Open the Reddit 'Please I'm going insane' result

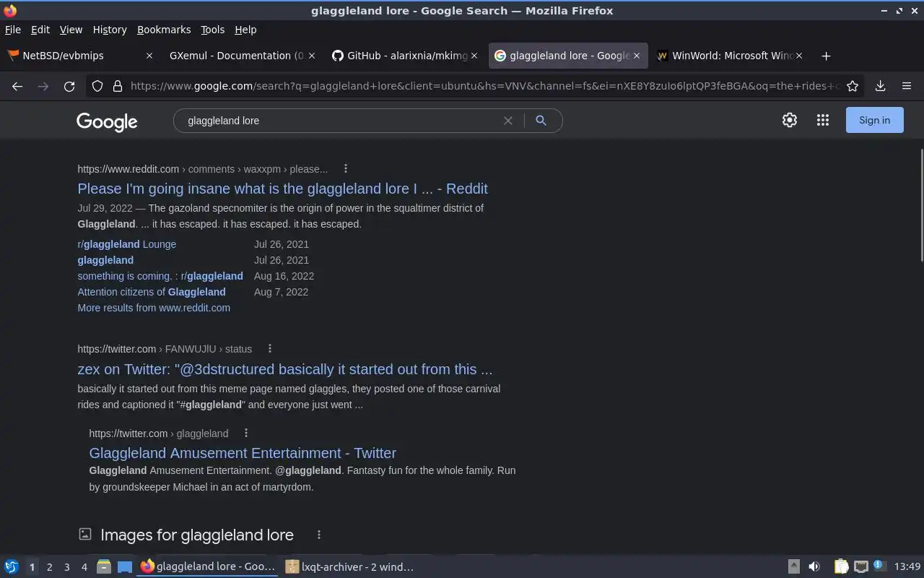[x=282, y=189]
